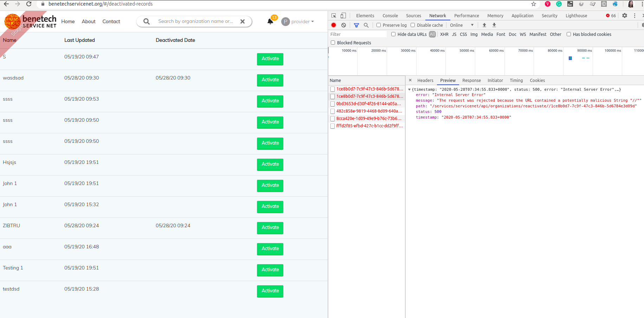The height and width of the screenshot is (318, 644).
Task: Open the provider account dropdown
Action: 297,21
